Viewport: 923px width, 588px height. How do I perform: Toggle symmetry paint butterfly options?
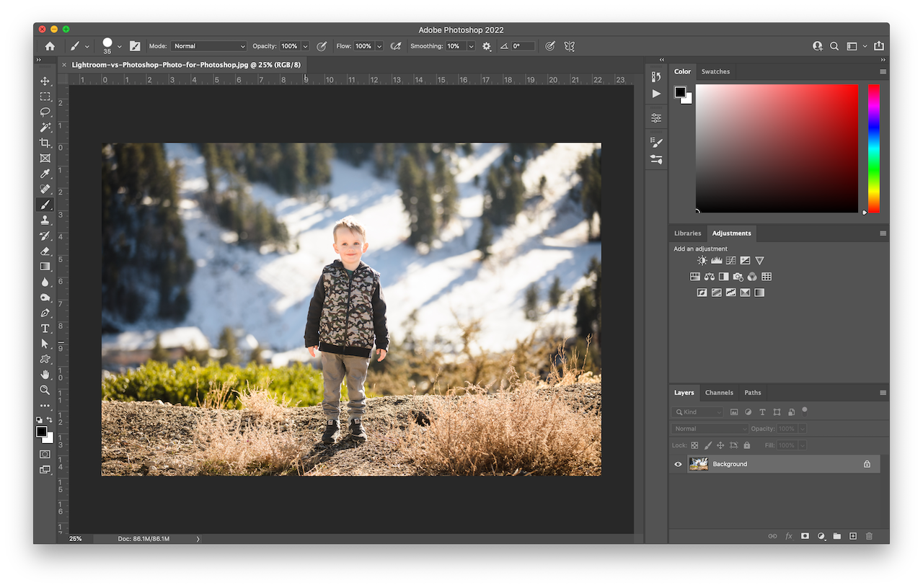[x=570, y=46]
